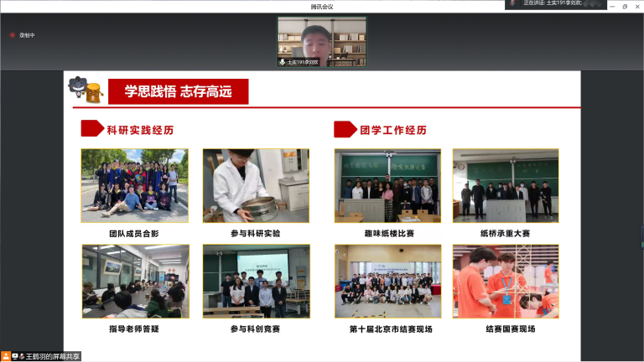Screen dimensions: 644x362
Task: Click the 学思践悟 志存高远 title banner
Action: coord(178,91)
